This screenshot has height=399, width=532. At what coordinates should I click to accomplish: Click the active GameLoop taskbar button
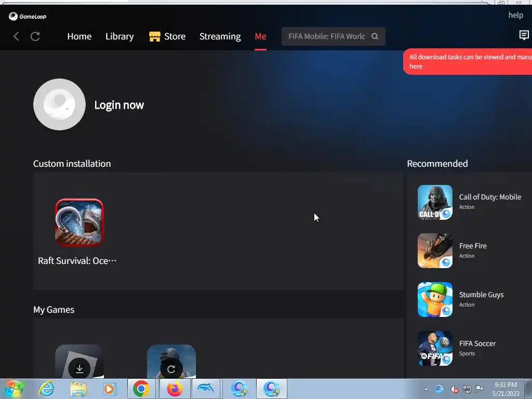click(x=272, y=389)
